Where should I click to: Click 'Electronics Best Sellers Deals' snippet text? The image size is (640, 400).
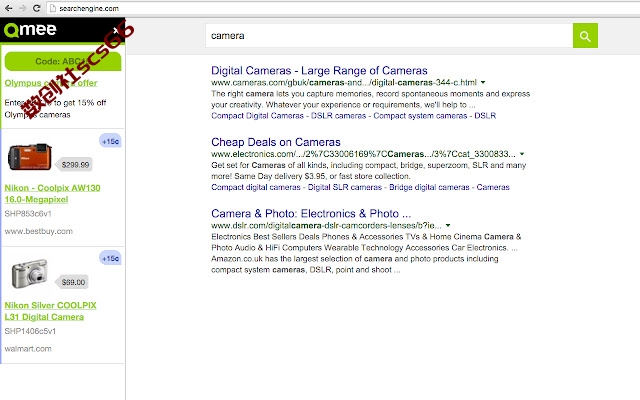(x=366, y=253)
